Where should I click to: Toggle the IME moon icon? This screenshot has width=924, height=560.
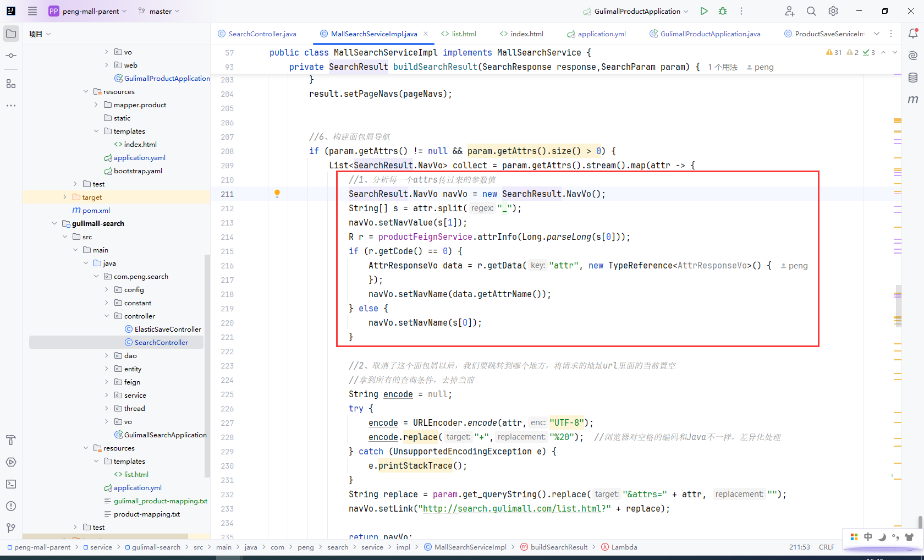(882, 537)
